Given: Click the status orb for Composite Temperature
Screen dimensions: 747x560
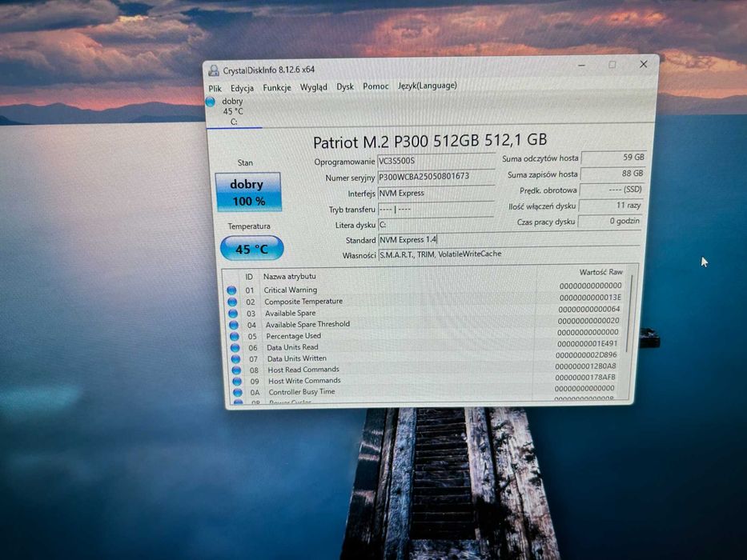Looking at the screenshot, I should [x=232, y=302].
